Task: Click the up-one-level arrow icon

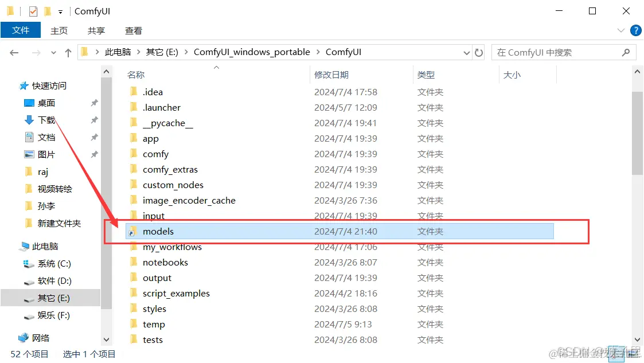Action: (67, 52)
